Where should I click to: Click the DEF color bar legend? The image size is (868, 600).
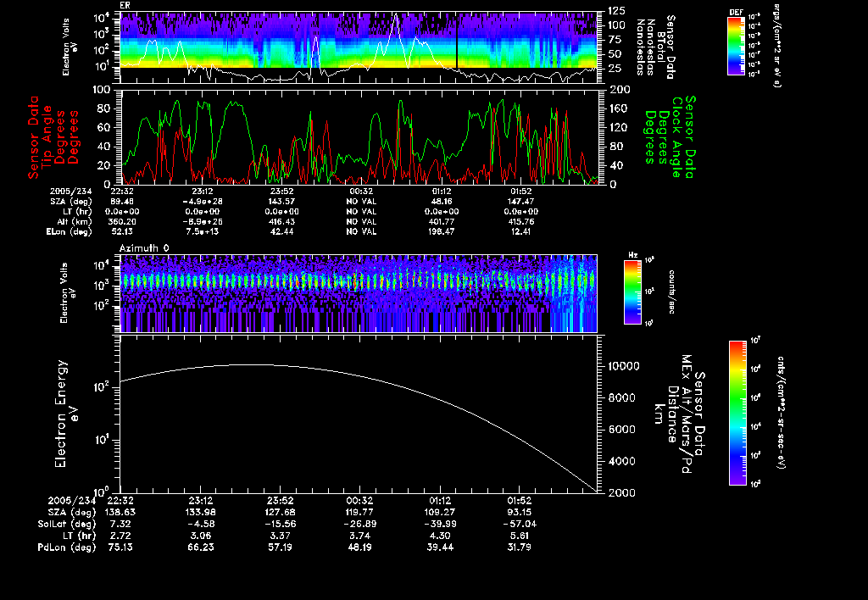(736, 46)
